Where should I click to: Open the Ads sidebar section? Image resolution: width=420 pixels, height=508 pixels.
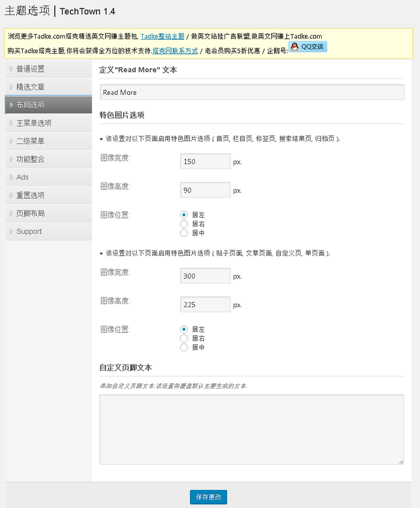22,177
